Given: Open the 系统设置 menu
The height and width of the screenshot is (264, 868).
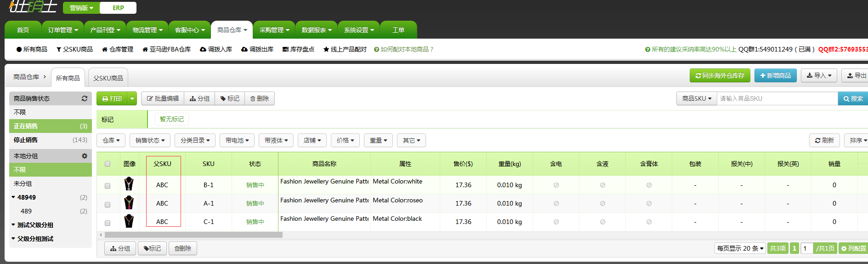Looking at the screenshot, I should pos(359,30).
